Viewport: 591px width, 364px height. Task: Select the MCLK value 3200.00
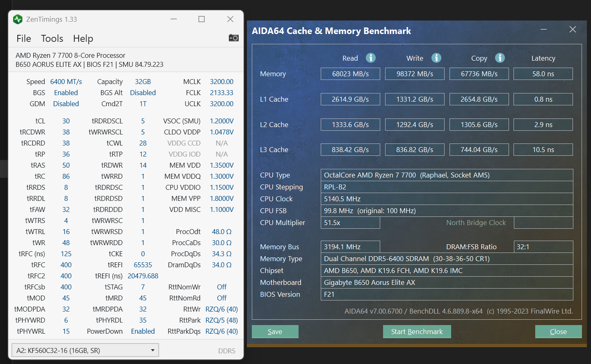tap(221, 82)
